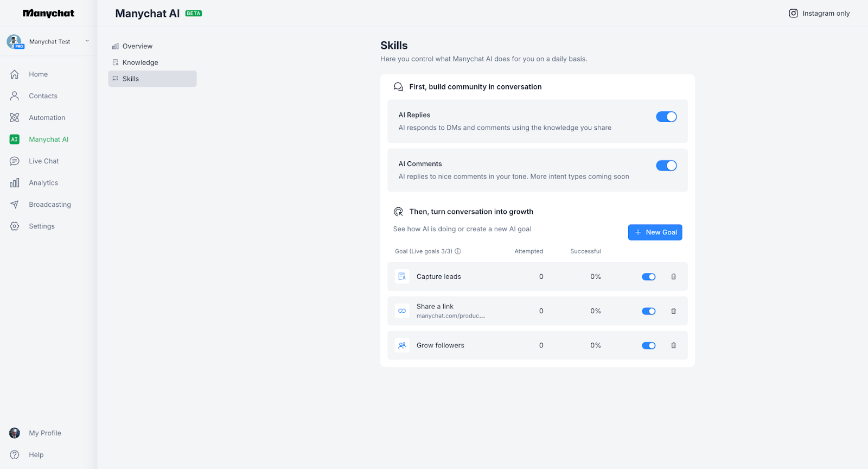Screen dimensions: 868x469
Task: Open My Profile at sidebar bottom
Action: 44,433
